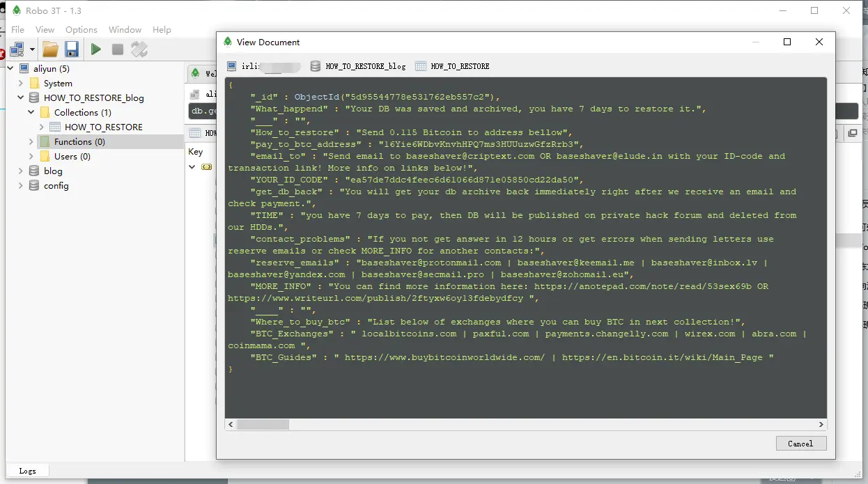
Task: Expand the blog database node
Action: click(21, 171)
